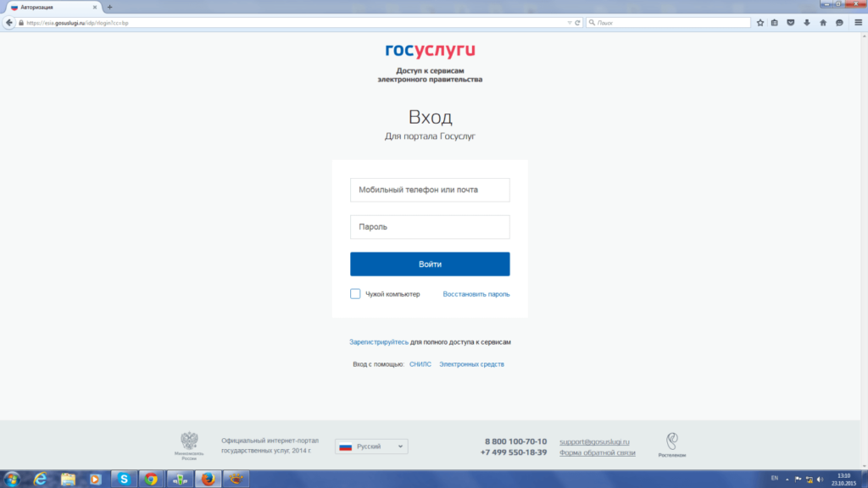The height and width of the screenshot is (488, 868).
Task: Go to the Firefox home page icon
Action: pyautogui.click(x=823, y=23)
